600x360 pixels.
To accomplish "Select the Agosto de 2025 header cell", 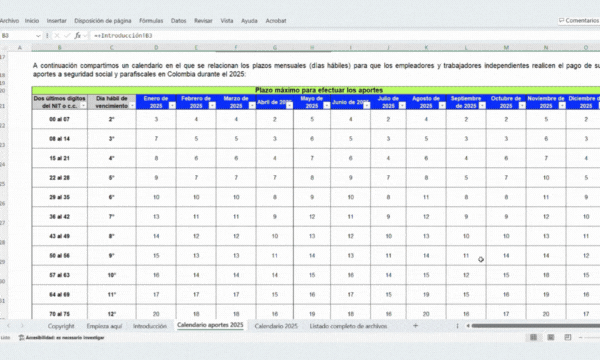I will click(x=426, y=102).
